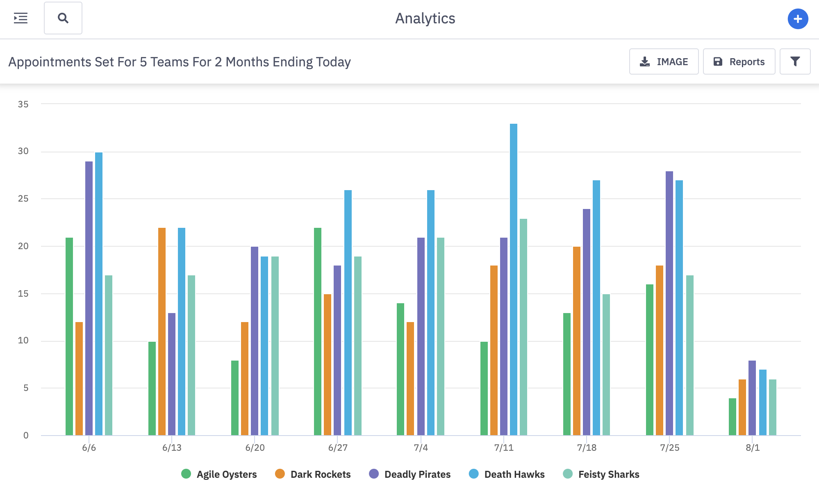This screenshot has width=819, height=504.
Task: Click the Dark Rockets bar for 6/13
Action: point(162,331)
